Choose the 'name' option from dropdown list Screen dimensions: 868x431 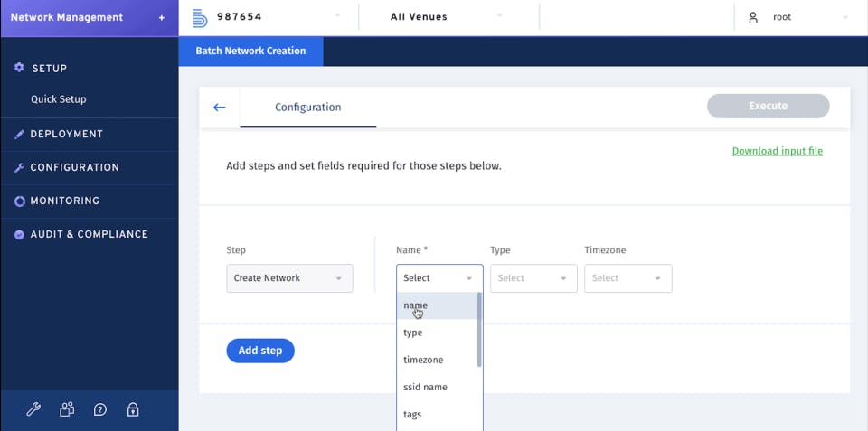[437, 305]
